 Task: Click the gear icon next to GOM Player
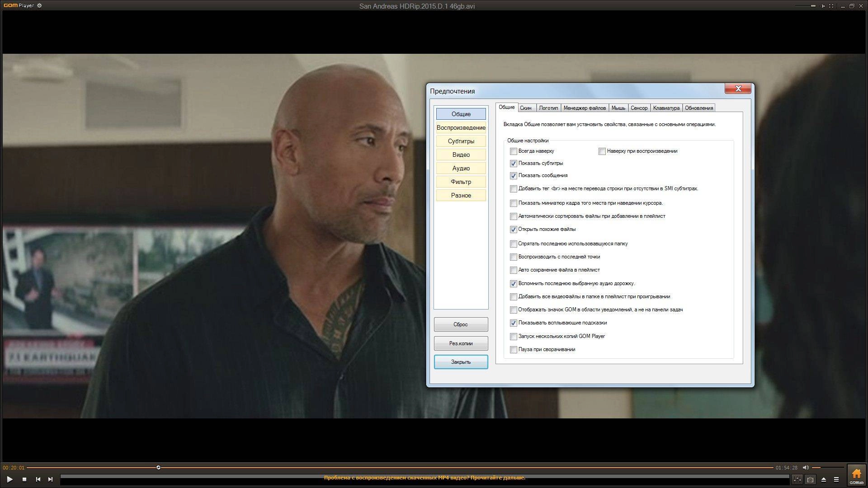[x=39, y=6]
